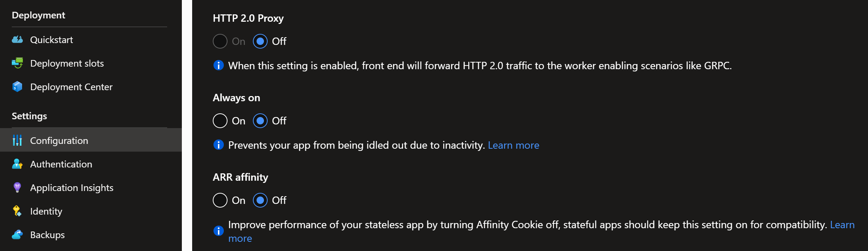Select the Off option for Always on
Image resolution: width=868 pixels, height=251 pixels.
(260, 121)
